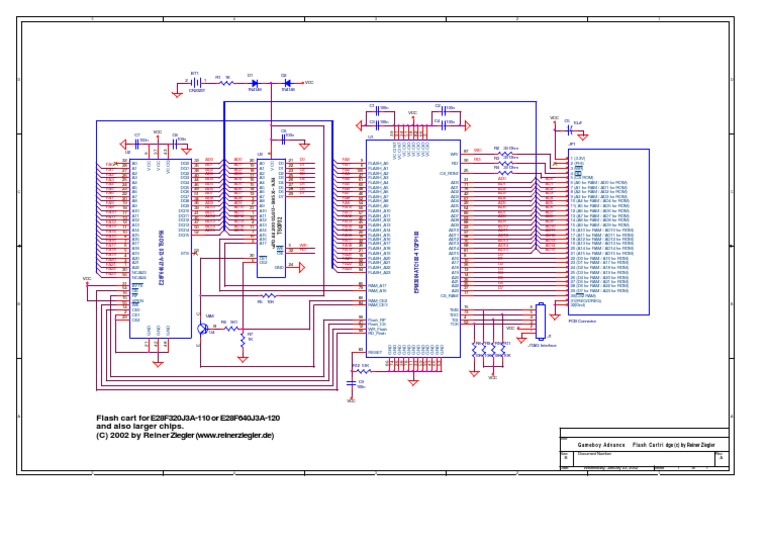Click the BT1 battery symbol
The height and width of the screenshot is (544, 768).
tap(196, 82)
